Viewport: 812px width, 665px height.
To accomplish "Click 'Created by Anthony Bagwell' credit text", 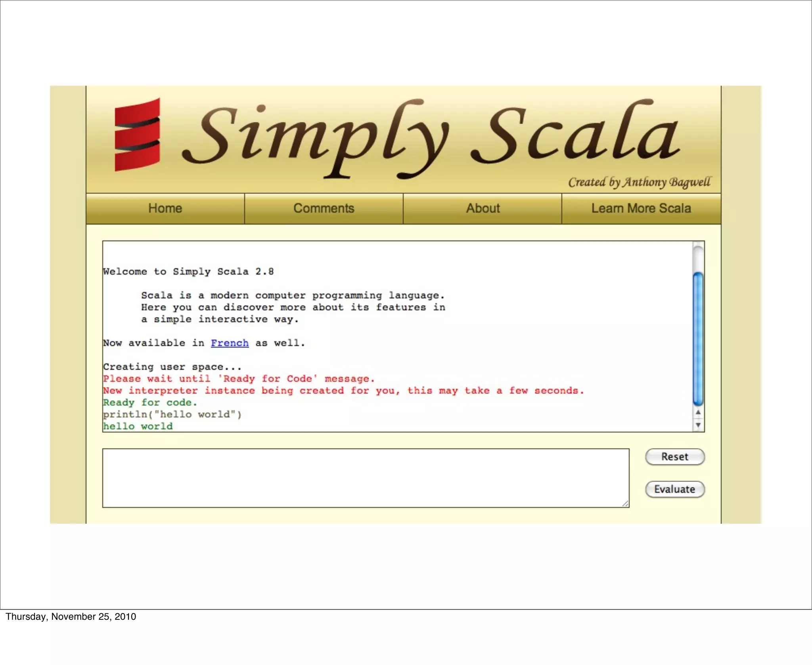I will pos(640,182).
